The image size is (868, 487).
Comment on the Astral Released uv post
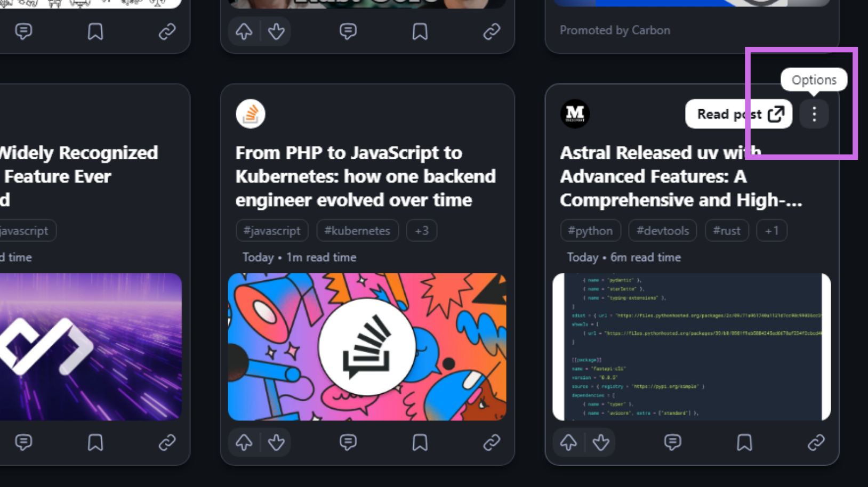tap(673, 442)
